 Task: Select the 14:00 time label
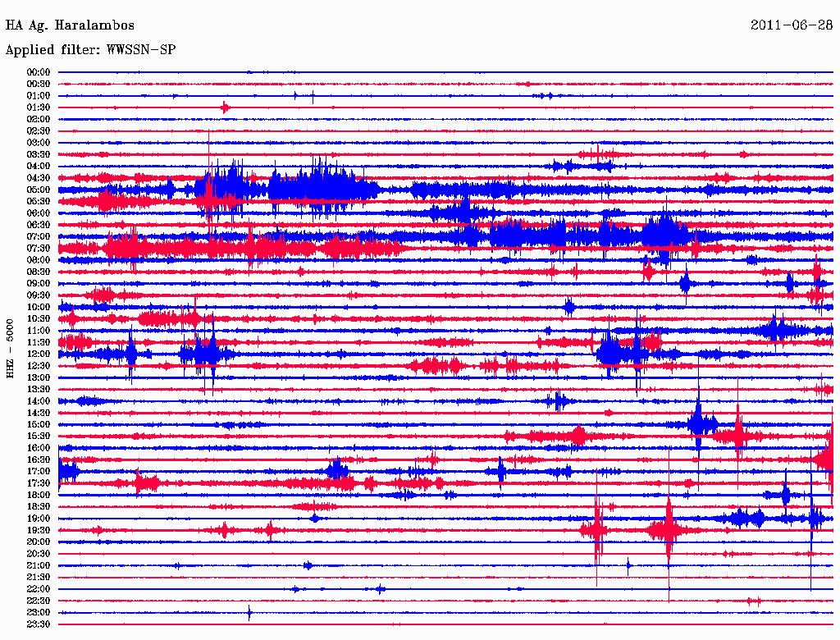39,401
